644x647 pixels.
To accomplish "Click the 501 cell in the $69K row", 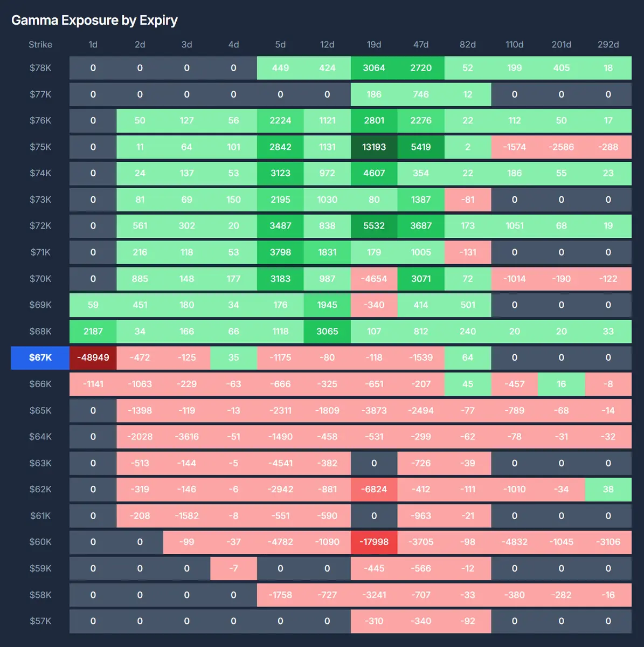I will point(468,305).
